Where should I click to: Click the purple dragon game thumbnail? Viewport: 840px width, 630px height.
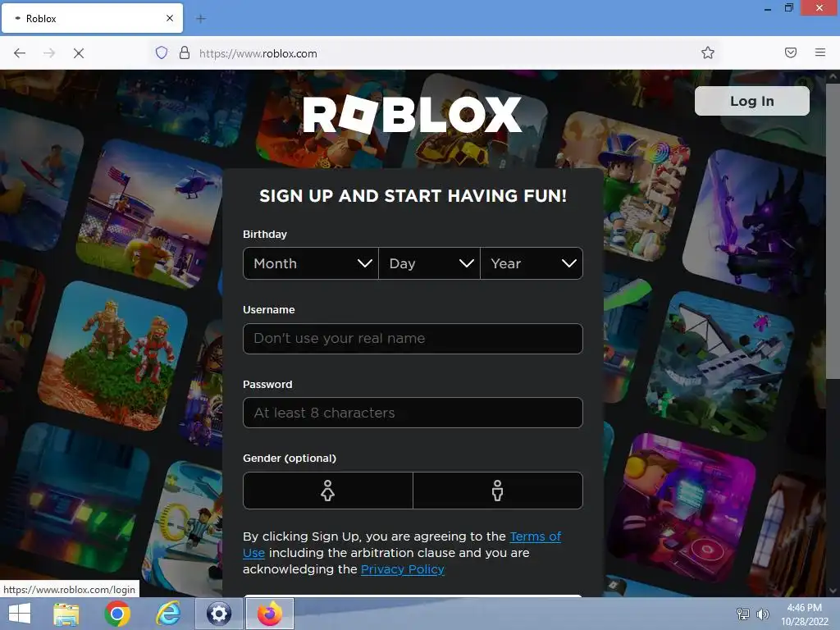pyautogui.click(x=754, y=223)
